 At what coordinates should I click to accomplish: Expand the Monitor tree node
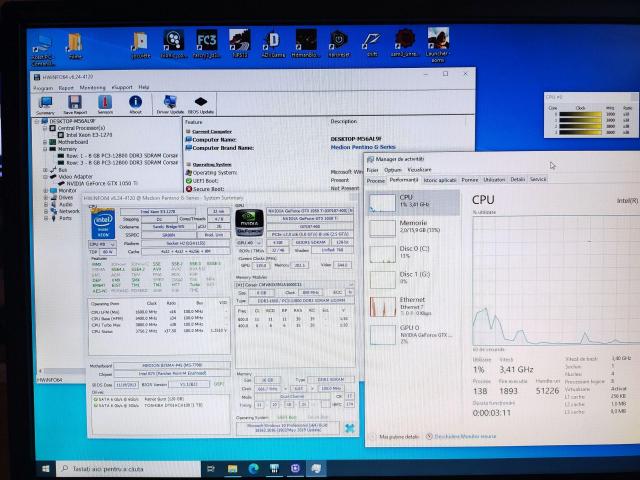[45, 191]
